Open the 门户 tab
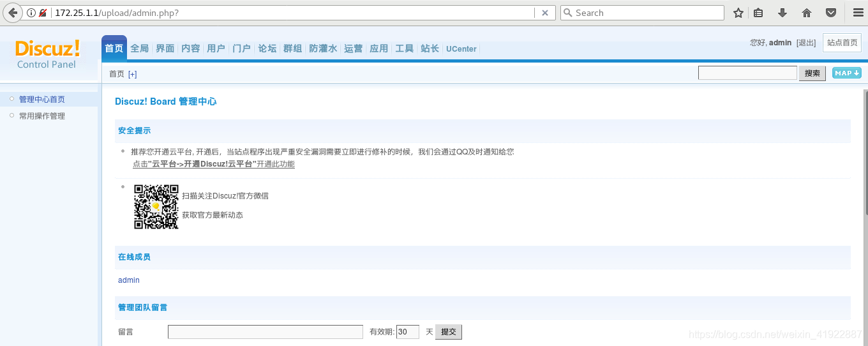Viewport: 868px width, 346px height. (x=241, y=49)
